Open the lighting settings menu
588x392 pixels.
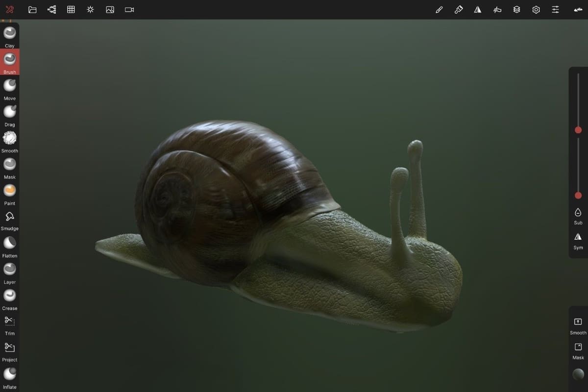pos(90,10)
